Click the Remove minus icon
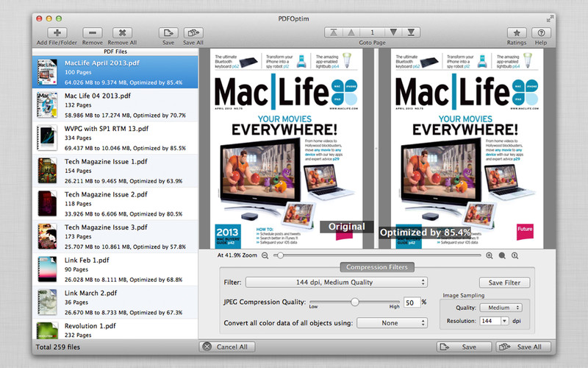 coord(93,32)
